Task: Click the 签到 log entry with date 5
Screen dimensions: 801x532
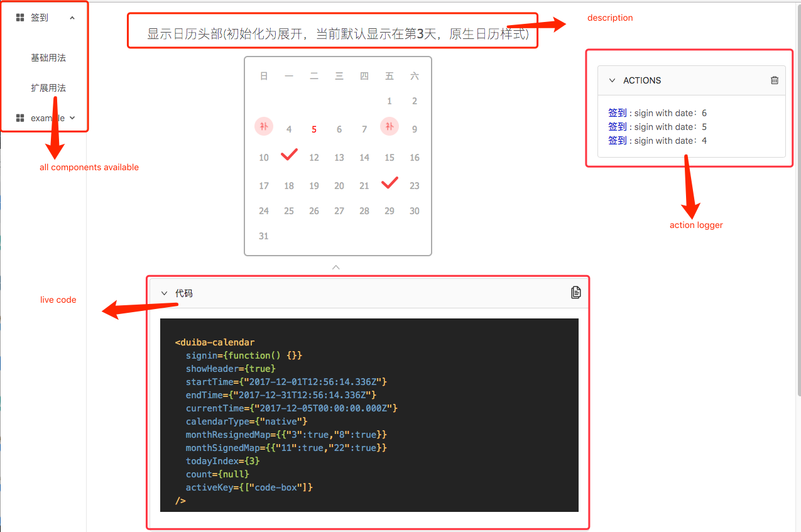Action: (657, 127)
